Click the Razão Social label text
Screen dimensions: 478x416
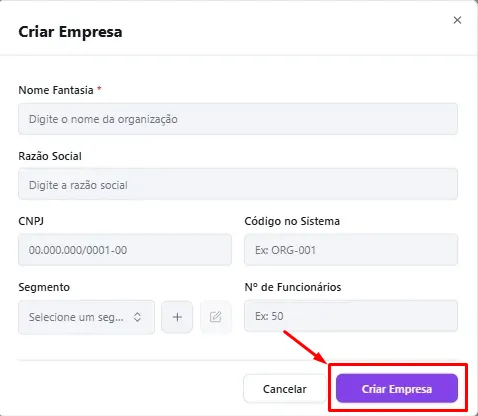tap(50, 156)
